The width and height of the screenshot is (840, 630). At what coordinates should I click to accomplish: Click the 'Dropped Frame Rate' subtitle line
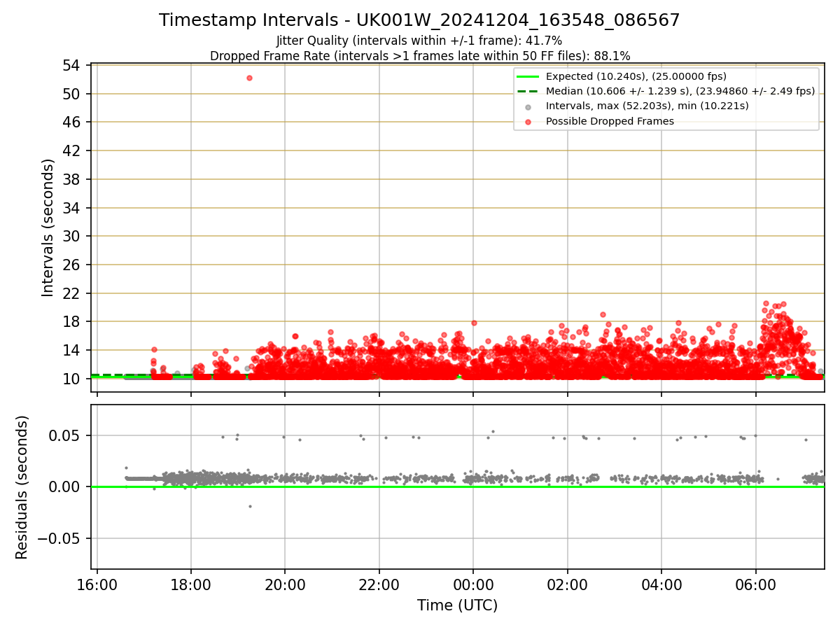pyautogui.click(x=420, y=56)
